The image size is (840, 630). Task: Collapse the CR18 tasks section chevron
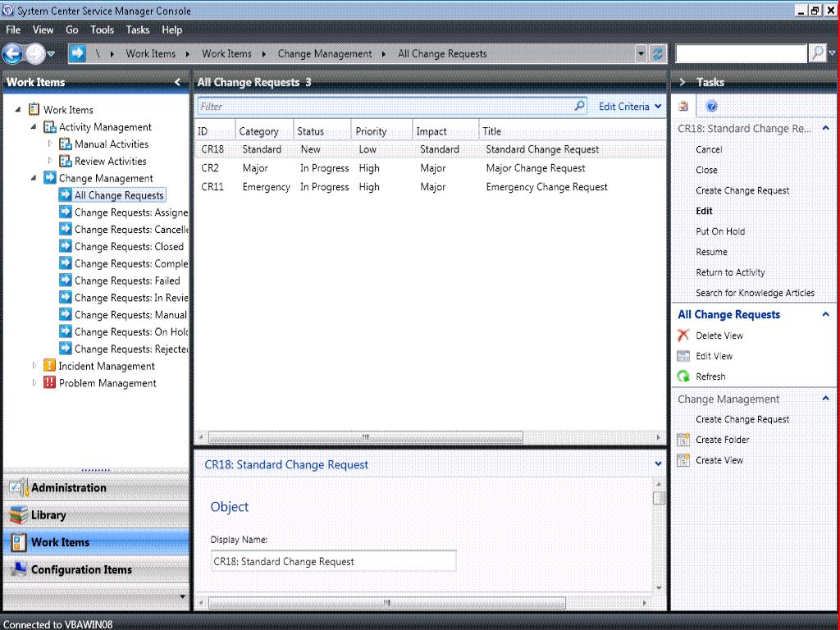pos(825,128)
